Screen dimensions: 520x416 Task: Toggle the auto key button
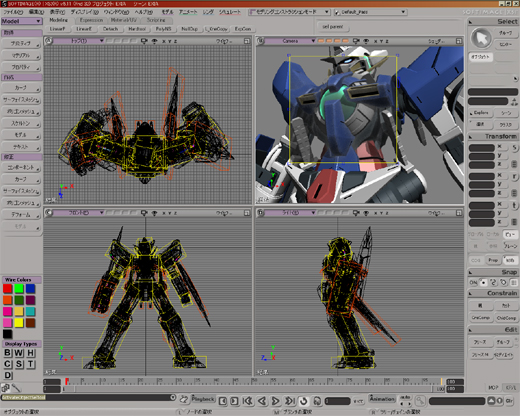coord(405,397)
